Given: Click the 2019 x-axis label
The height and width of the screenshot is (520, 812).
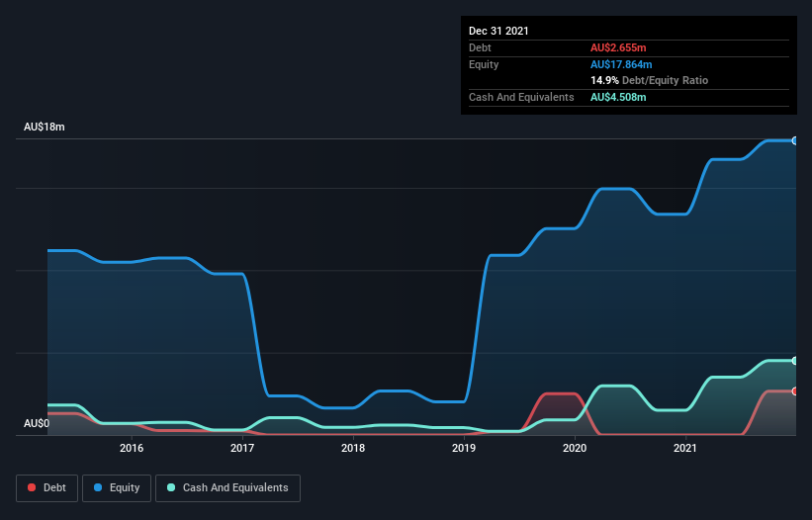Looking at the screenshot, I should click(464, 448).
